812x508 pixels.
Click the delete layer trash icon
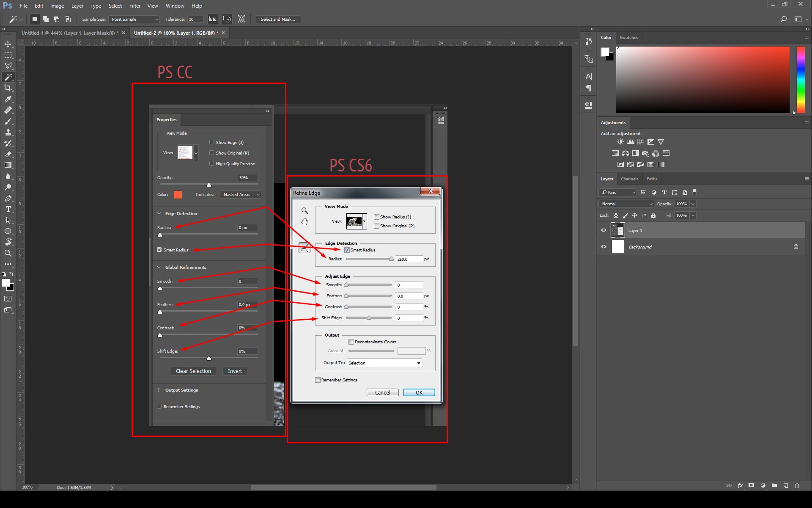(x=797, y=486)
